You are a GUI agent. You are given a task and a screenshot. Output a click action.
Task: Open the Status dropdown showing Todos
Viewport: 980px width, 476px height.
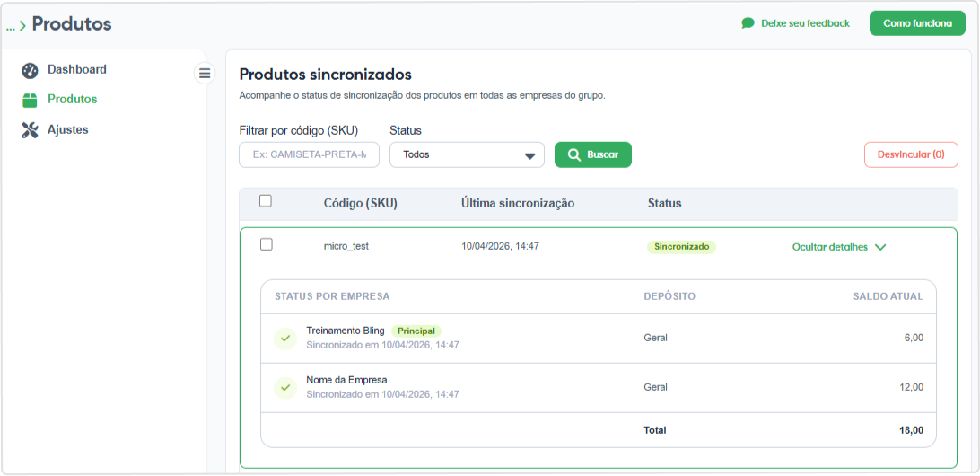(467, 154)
